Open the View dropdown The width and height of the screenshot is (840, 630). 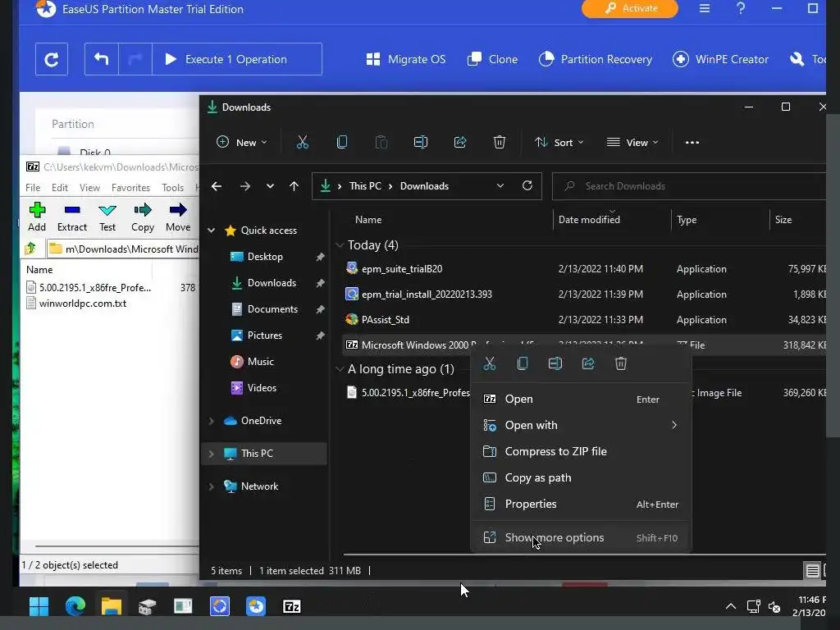632,142
